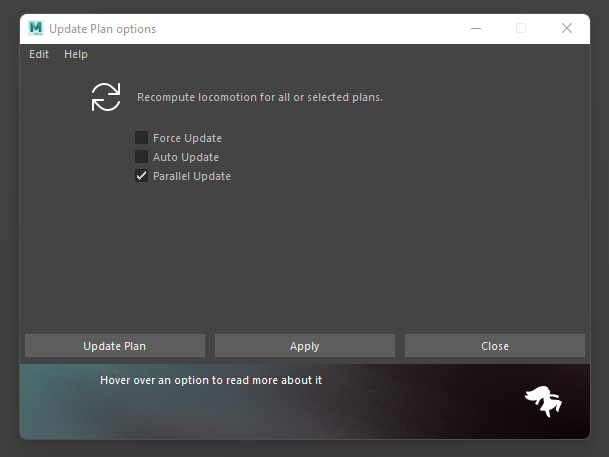Screen dimensions: 609x457
Task: Click the Close button at the bottom
Action: pyautogui.click(x=494, y=346)
